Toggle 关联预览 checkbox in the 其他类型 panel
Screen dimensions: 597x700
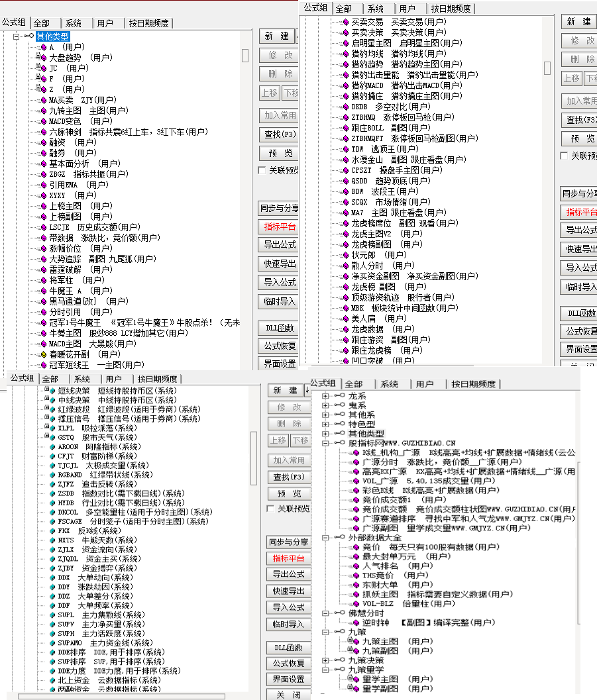pos(262,171)
